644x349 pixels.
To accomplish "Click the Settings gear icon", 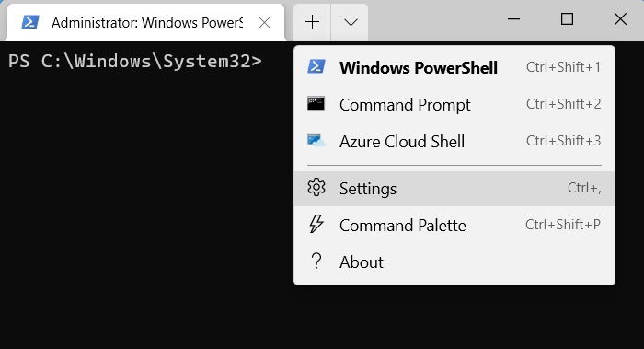I will (x=316, y=188).
